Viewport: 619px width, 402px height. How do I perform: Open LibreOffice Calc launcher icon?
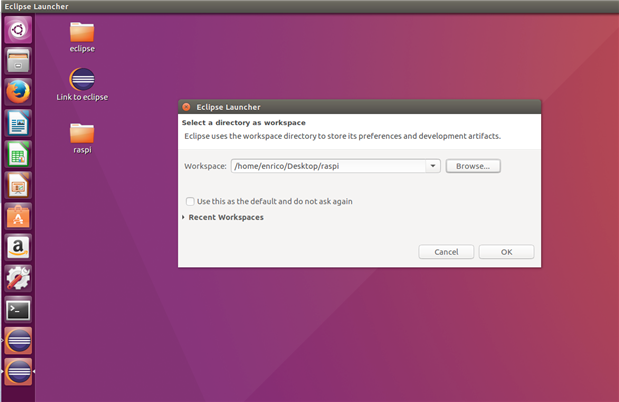(x=18, y=154)
